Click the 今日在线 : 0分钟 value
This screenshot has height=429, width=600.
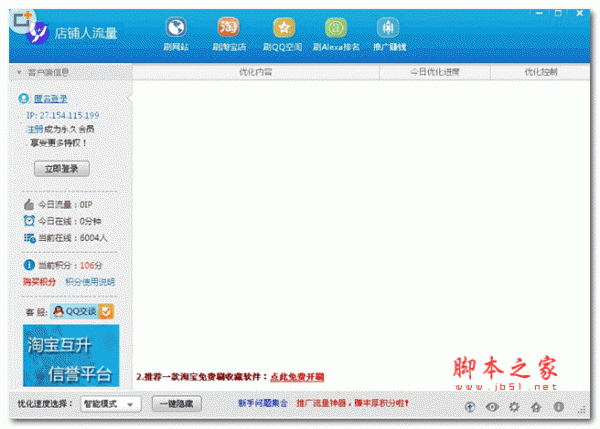pyautogui.click(x=70, y=221)
